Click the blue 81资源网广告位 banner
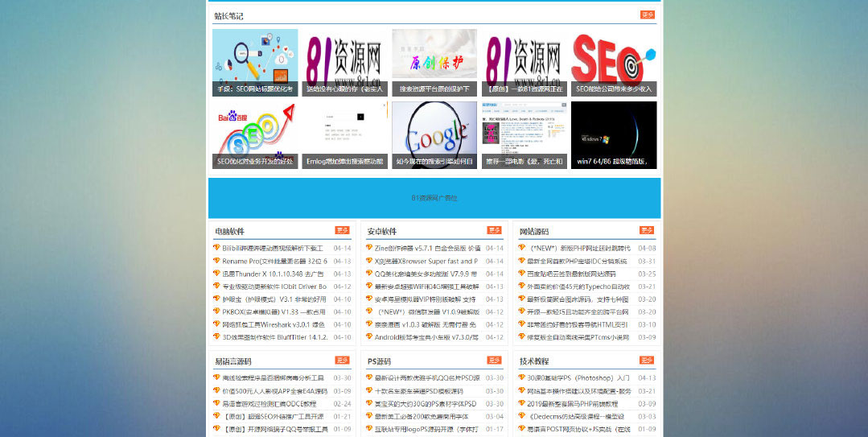Image resolution: width=868 pixels, height=437 pixels. [434, 198]
